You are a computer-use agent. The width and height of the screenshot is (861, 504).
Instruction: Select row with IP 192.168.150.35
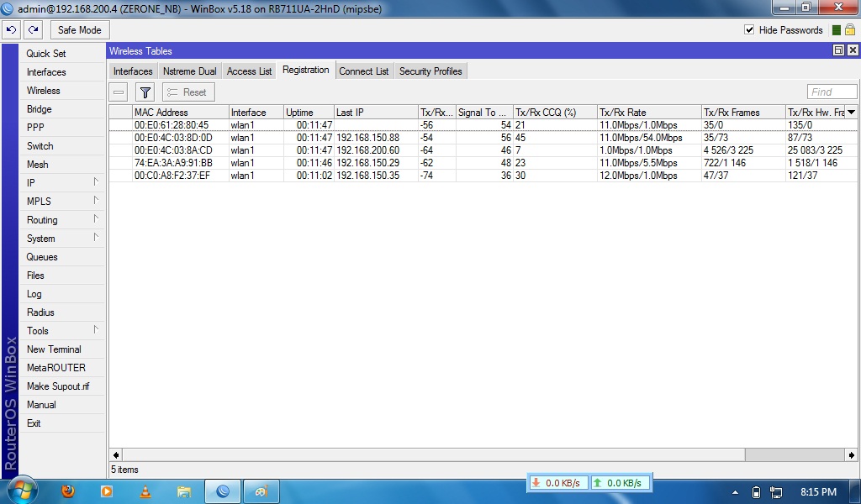483,176
